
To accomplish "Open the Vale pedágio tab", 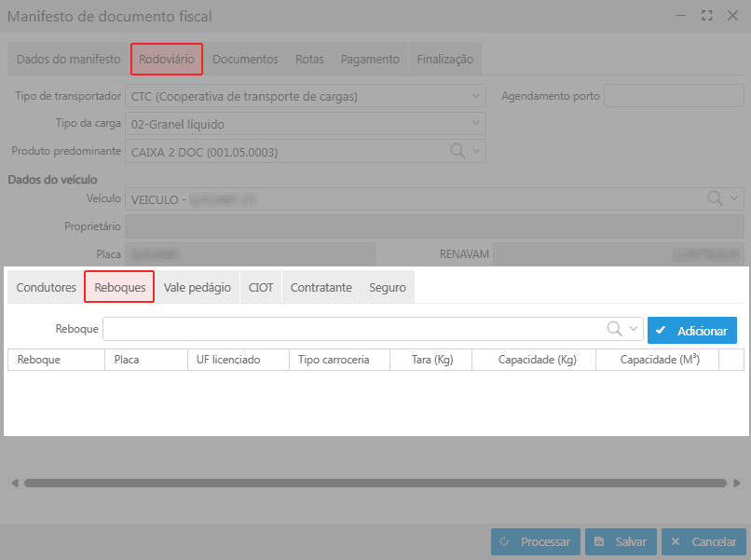I will (197, 288).
